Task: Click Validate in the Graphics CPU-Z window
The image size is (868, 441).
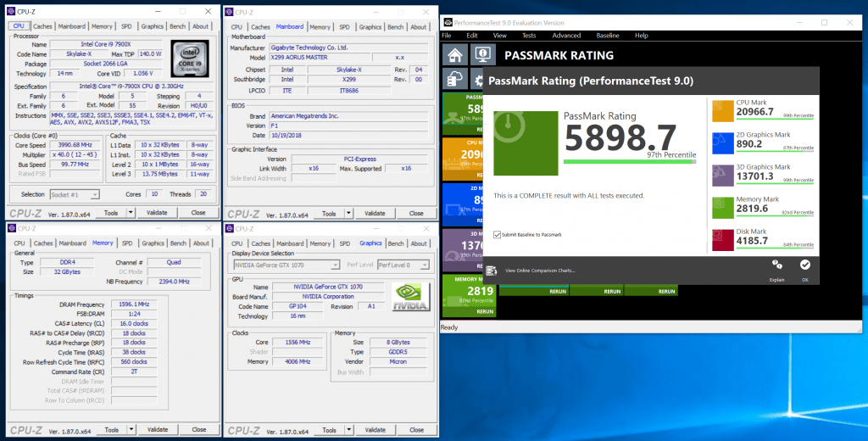Action: click(376, 430)
